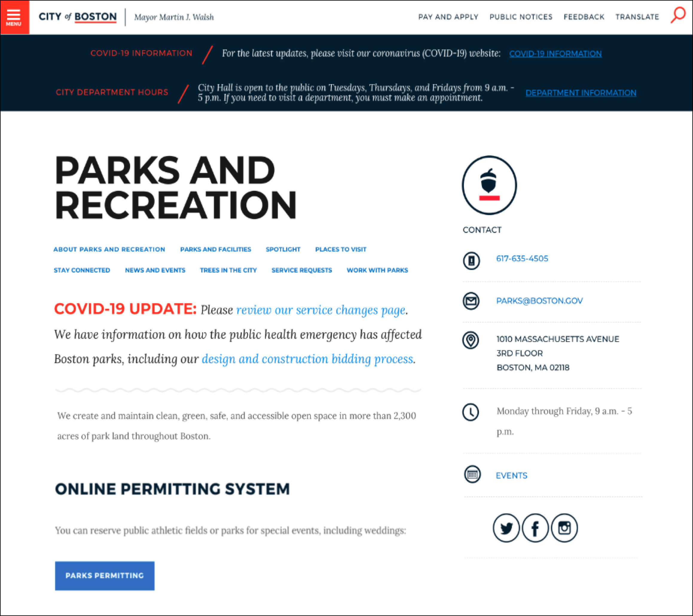Click the map pin address icon
The height and width of the screenshot is (616, 693).
click(471, 340)
